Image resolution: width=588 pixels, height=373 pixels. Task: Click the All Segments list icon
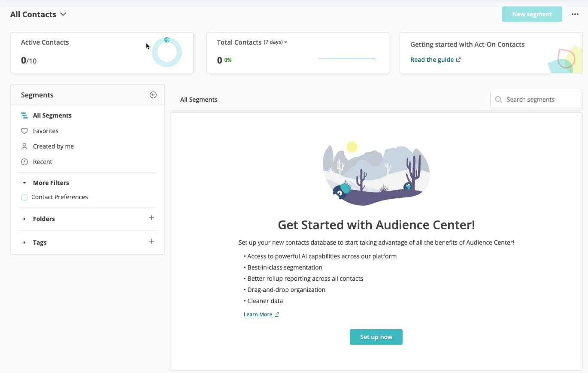[x=24, y=115]
